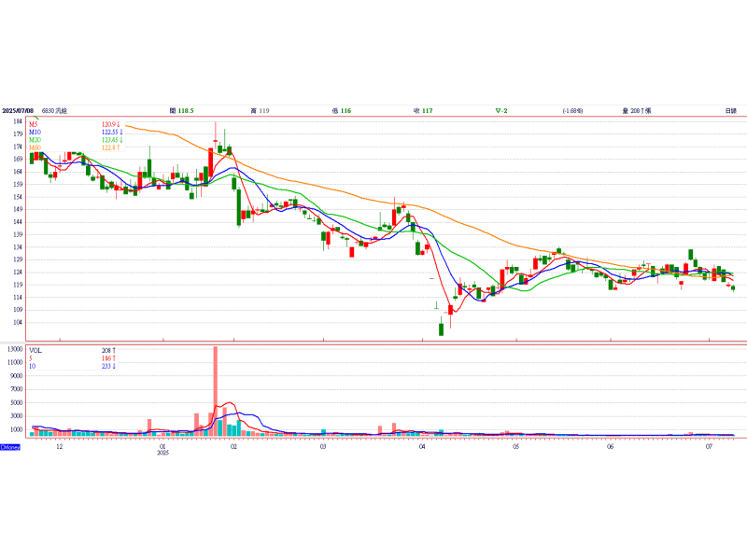Click the date 2025/07/08 in header
This screenshot has width=747, height=560.
18,111
